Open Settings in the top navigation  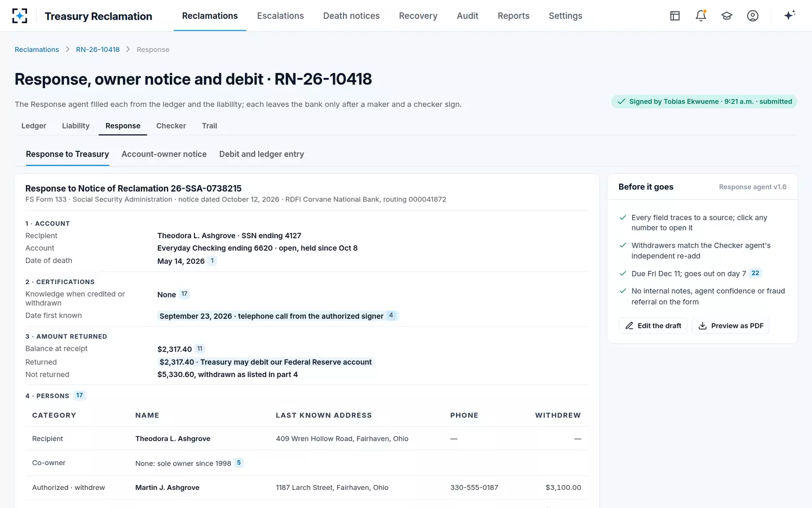click(566, 16)
